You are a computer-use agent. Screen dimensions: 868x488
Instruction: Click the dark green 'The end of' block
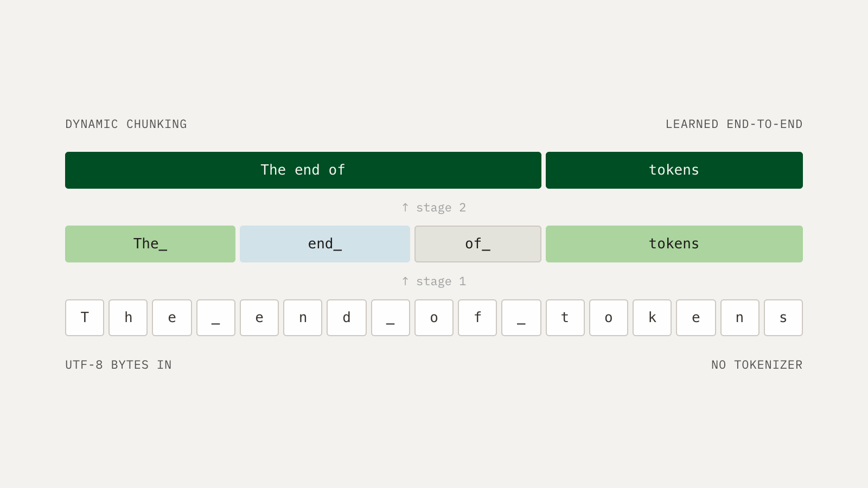click(x=303, y=170)
